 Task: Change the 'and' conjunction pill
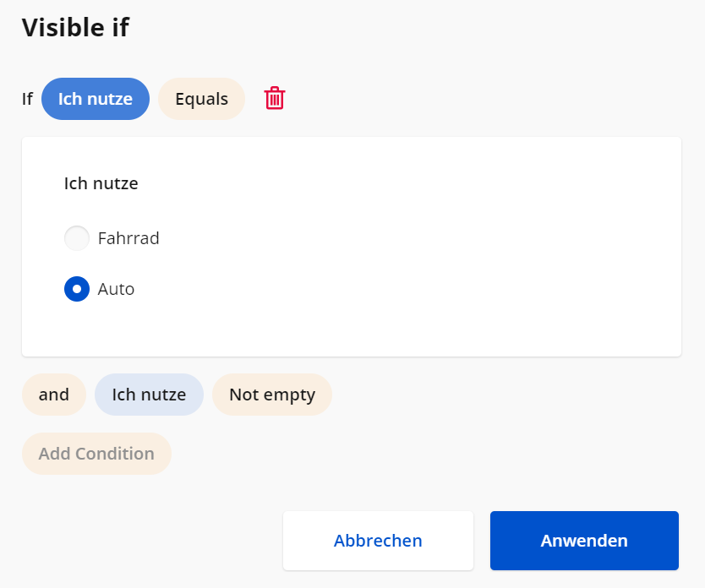click(x=54, y=395)
